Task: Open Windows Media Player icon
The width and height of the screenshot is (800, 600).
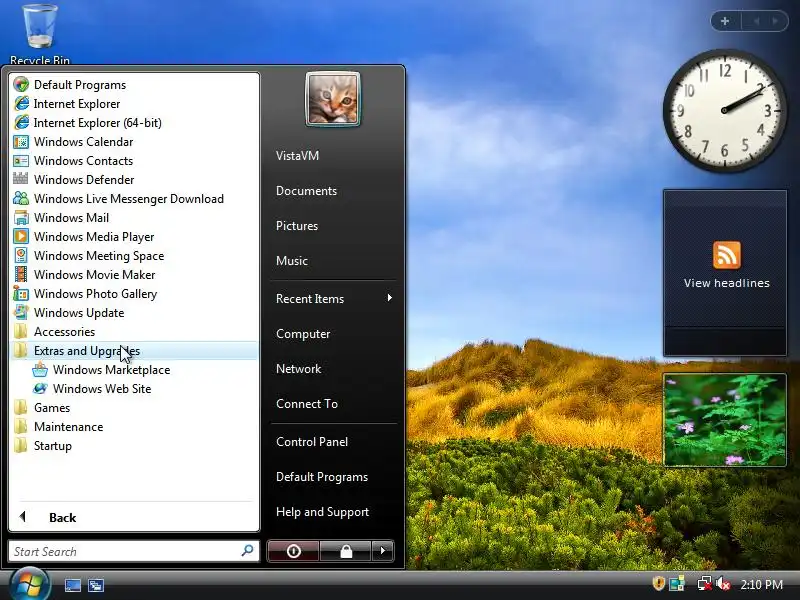Action: [21, 236]
